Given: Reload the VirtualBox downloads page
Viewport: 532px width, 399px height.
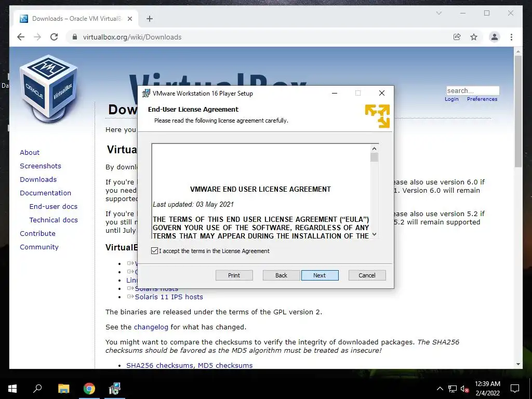Looking at the screenshot, I should pos(54,37).
